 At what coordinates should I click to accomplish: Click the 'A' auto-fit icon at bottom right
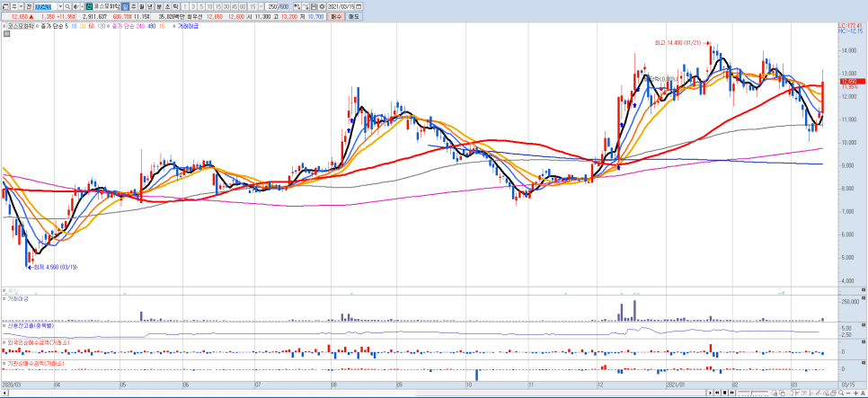pos(863,393)
